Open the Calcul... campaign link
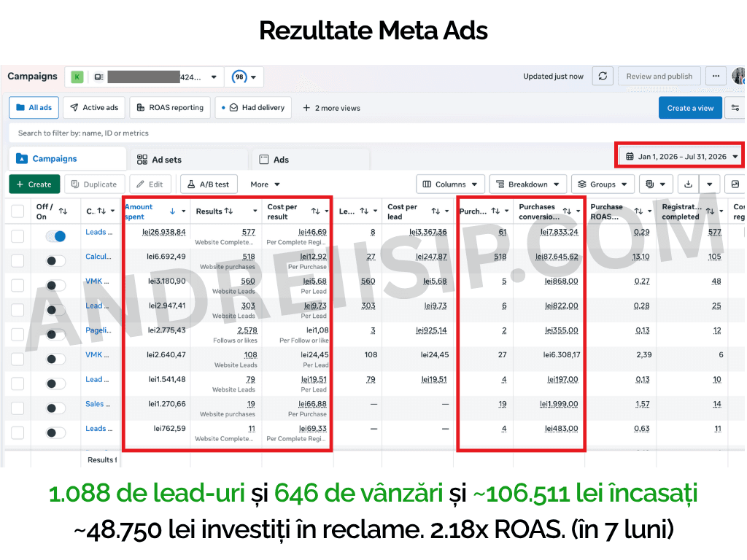Viewport: 747px width, 560px height. pos(98,256)
